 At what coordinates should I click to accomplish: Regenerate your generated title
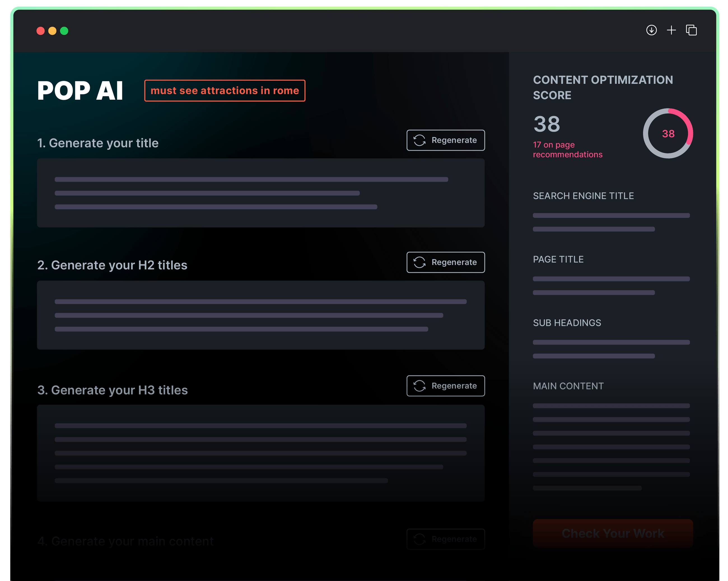point(445,140)
